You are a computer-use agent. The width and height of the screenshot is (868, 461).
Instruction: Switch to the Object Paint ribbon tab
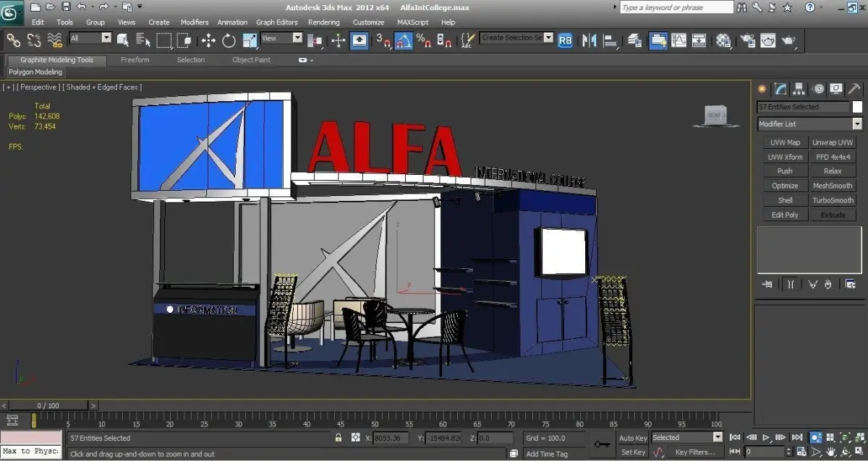tap(252, 60)
